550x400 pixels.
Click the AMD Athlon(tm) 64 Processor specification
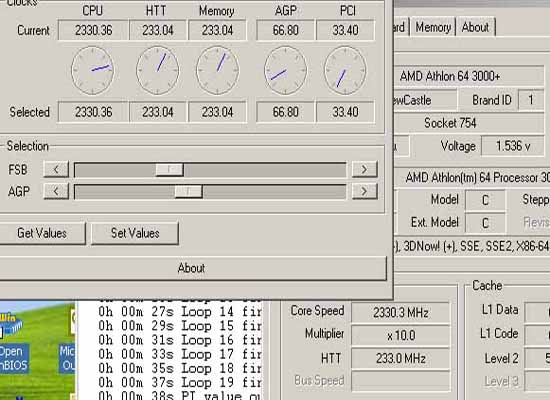[x=472, y=178]
